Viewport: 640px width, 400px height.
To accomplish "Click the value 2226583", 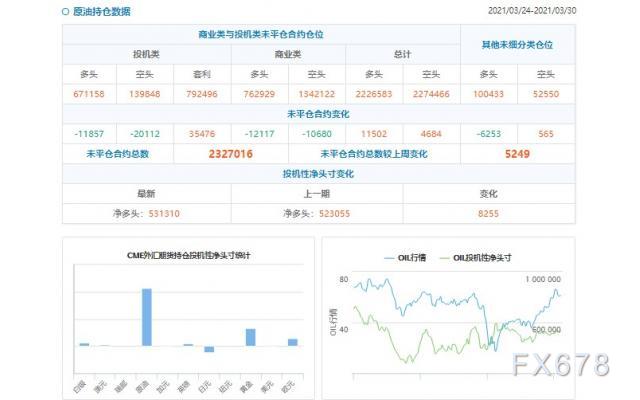I will (374, 94).
